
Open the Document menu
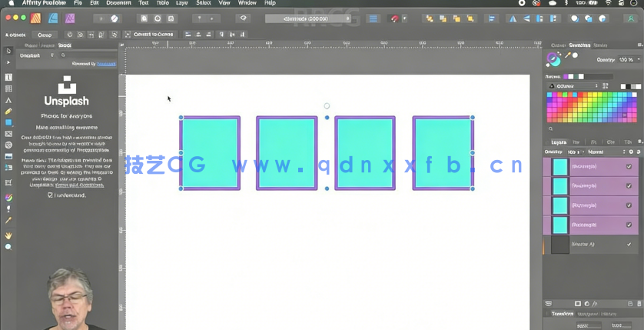[x=118, y=3]
